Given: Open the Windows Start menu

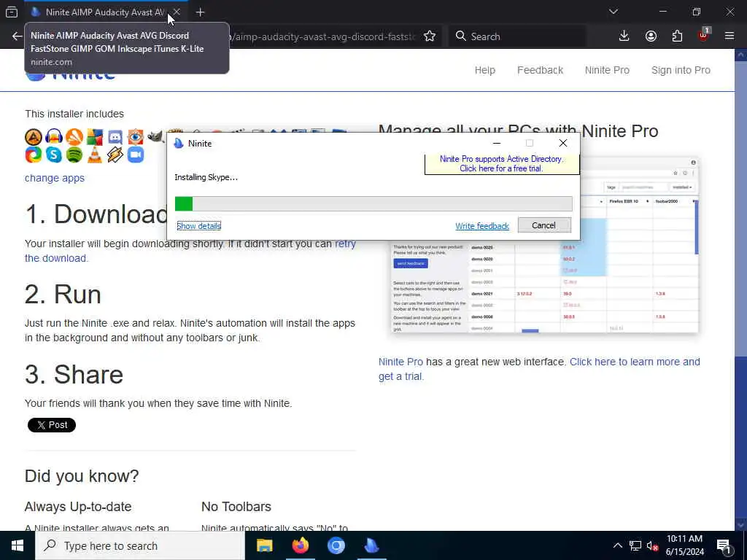Looking at the screenshot, I should tap(18, 545).
